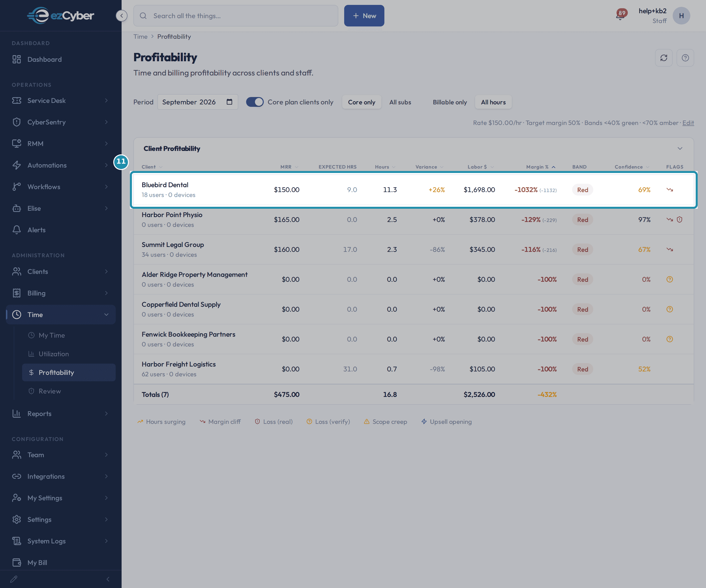Expand RMM sidebar section
The height and width of the screenshot is (588, 706).
pos(61,144)
